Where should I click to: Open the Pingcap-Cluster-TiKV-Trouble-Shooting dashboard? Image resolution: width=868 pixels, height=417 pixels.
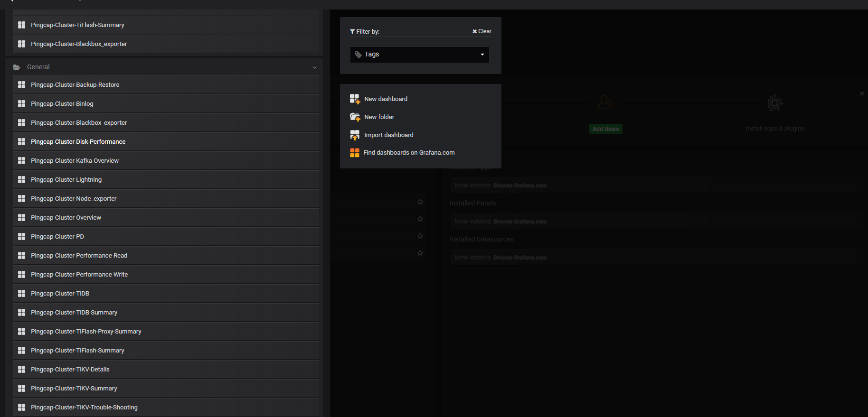point(166,408)
